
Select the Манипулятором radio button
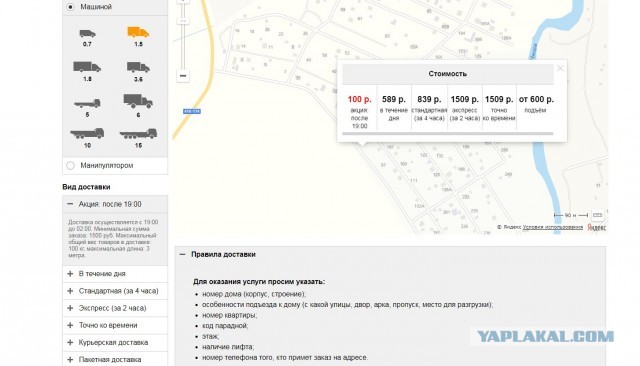point(70,166)
